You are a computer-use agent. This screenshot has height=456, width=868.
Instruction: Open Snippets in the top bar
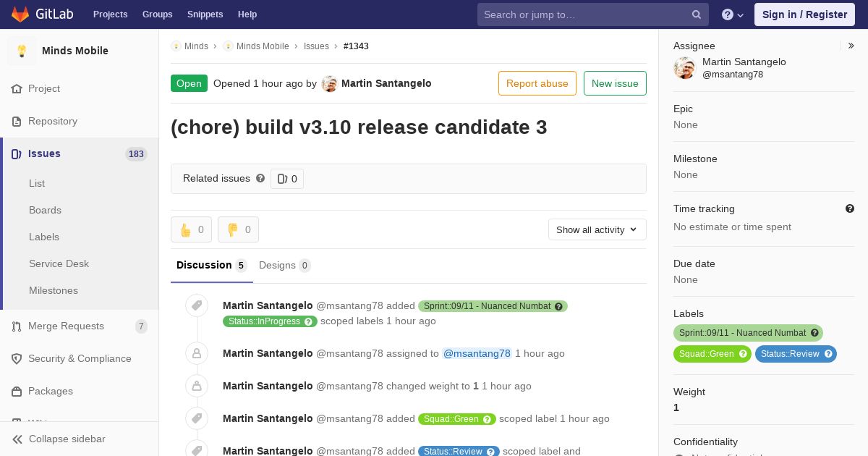tap(205, 14)
